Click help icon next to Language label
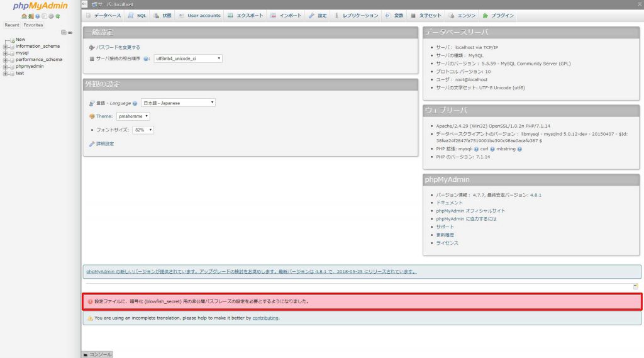This screenshot has width=644, height=358. click(x=135, y=103)
